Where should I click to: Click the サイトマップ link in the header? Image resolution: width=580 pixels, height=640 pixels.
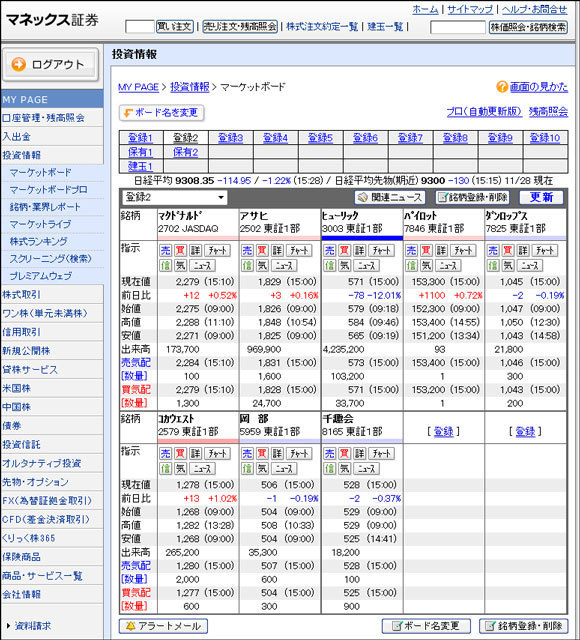pos(470,9)
